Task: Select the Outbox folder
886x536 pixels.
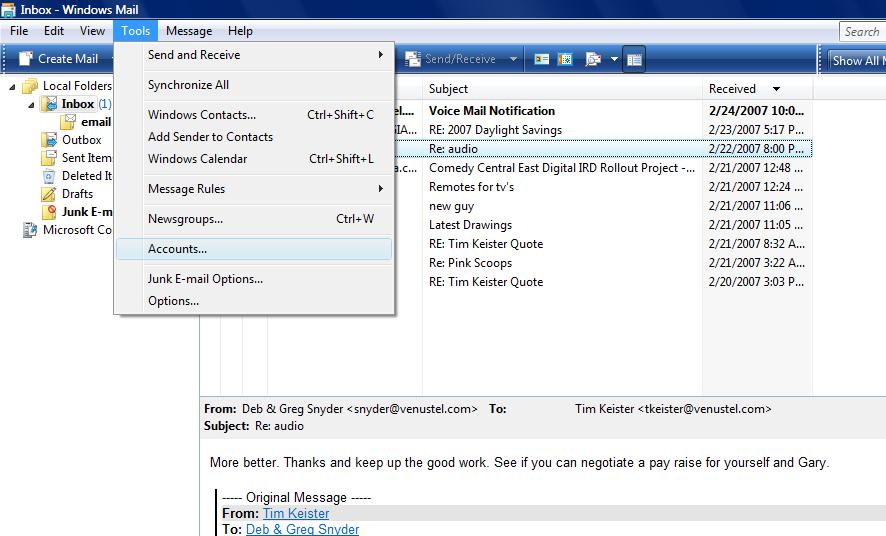Action: [81, 140]
